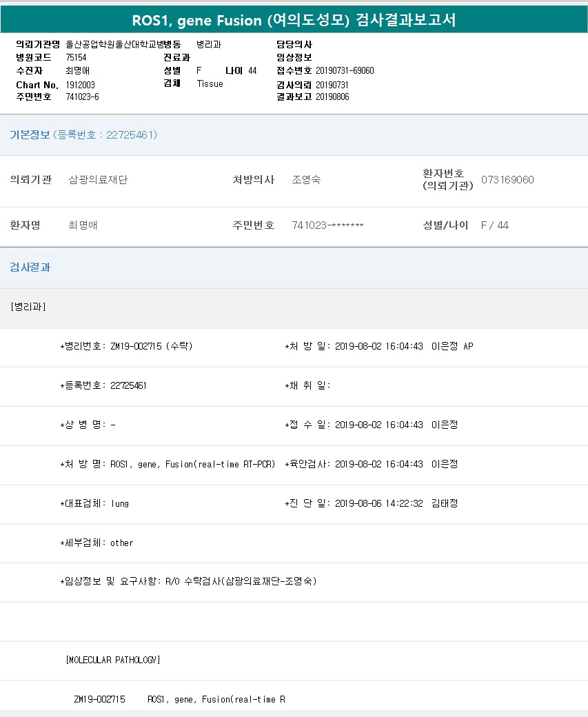Click the Chart No. value 1912003

[81, 84]
